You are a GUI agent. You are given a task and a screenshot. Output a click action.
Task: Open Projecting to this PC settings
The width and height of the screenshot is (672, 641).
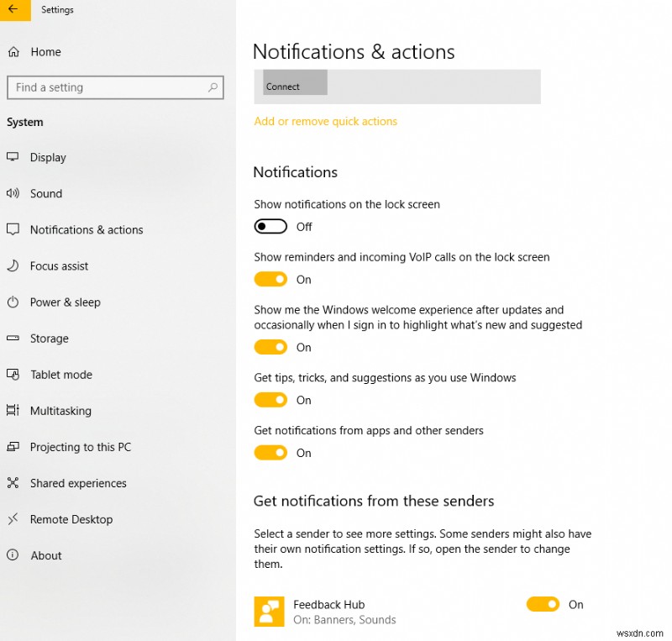(x=80, y=447)
